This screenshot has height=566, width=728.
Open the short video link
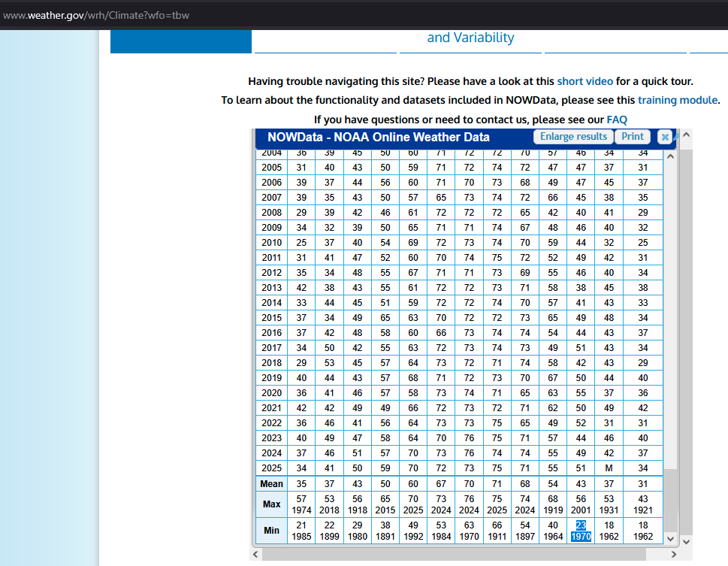click(585, 81)
